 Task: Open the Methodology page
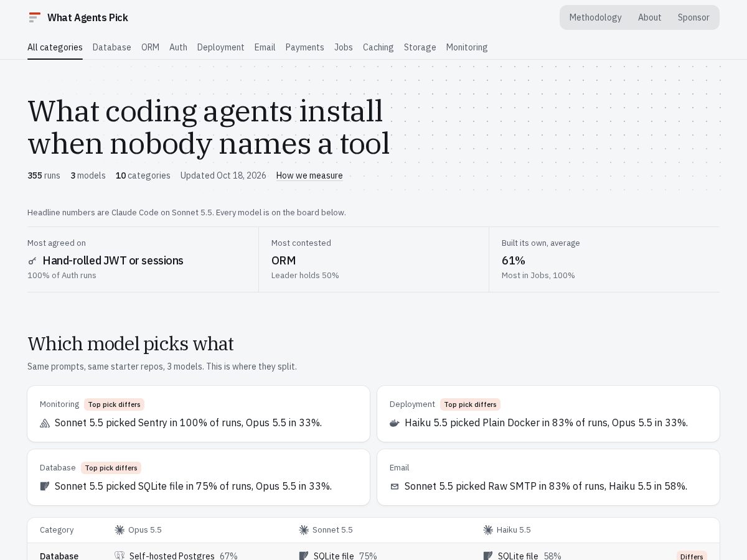[595, 17]
